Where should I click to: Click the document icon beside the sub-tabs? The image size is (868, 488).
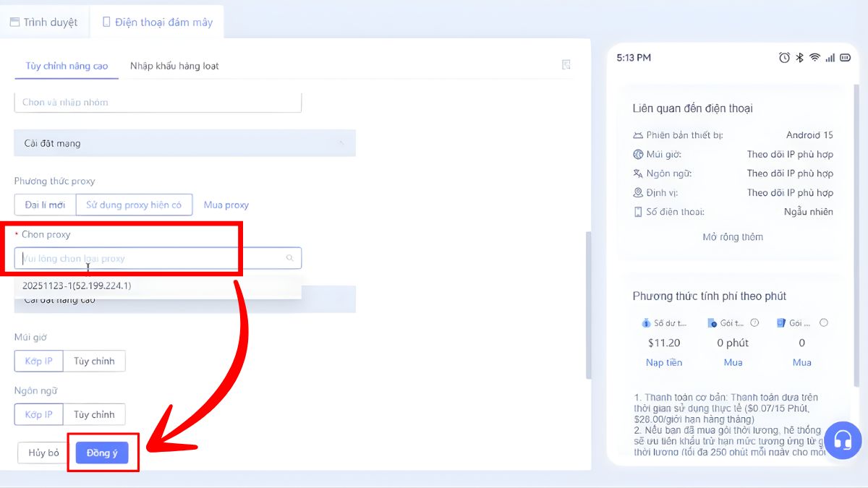566,65
